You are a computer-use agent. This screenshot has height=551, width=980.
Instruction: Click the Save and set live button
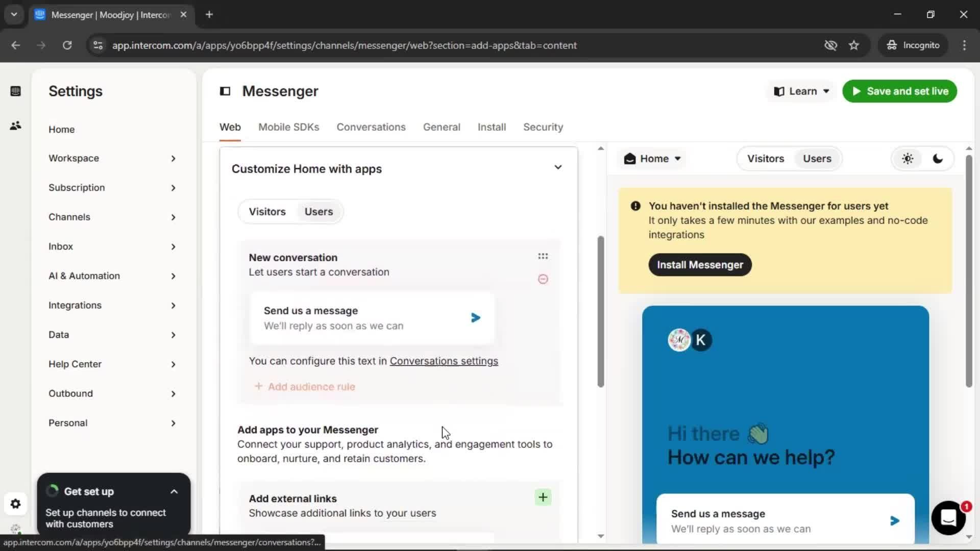899,91
